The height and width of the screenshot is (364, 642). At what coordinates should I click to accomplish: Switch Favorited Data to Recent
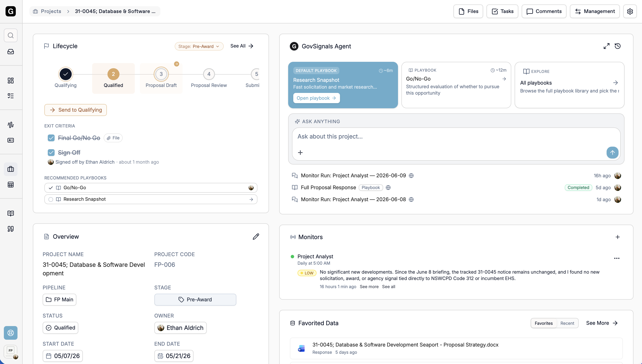(x=567, y=323)
